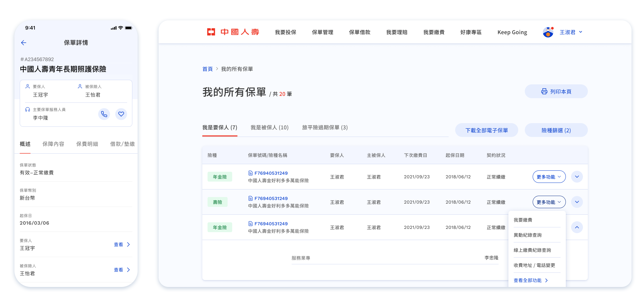This screenshot has width=644, height=308.
Task: Select the 保費明細 tab on phone
Action: tap(87, 144)
